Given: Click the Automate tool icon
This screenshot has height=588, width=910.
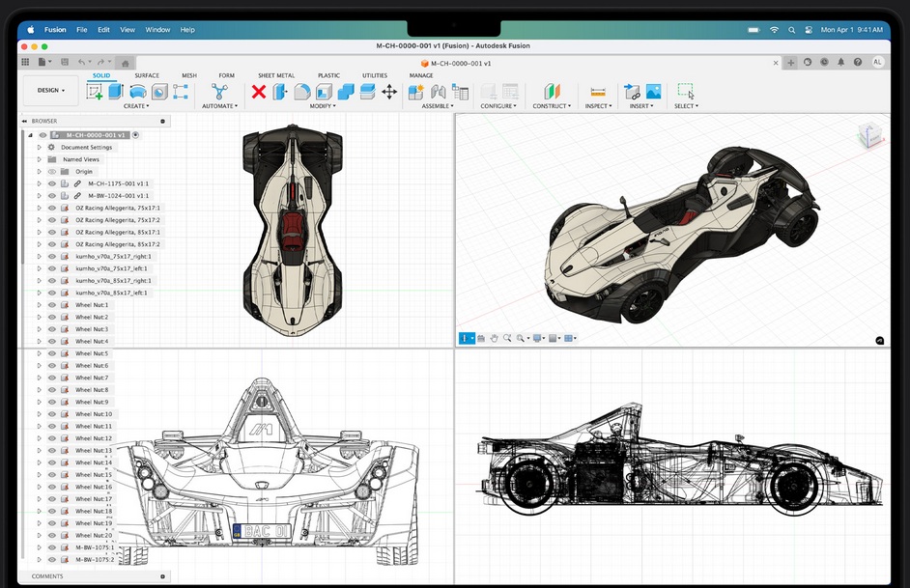Looking at the screenshot, I should 219,91.
